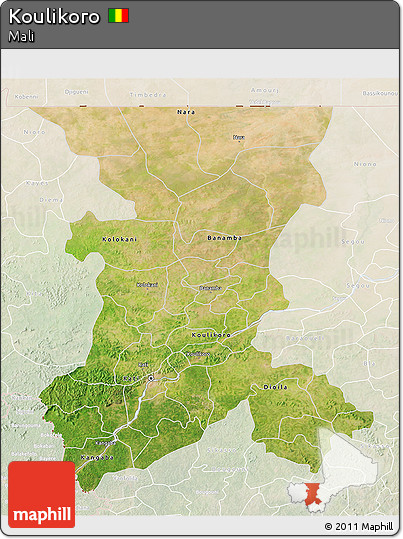Click the Kayes label
The image size is (403, 539).
pos(37,183)
